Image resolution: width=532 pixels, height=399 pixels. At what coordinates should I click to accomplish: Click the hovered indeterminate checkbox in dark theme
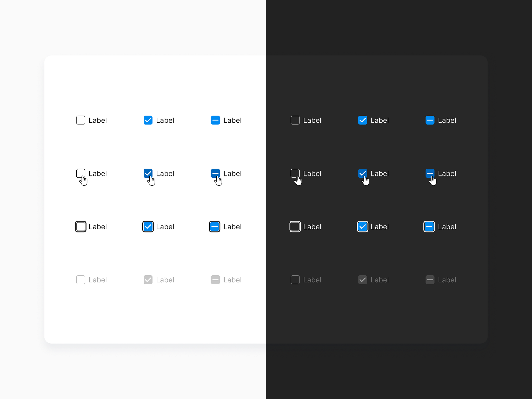pyautogui.click(x=430, y=174)
